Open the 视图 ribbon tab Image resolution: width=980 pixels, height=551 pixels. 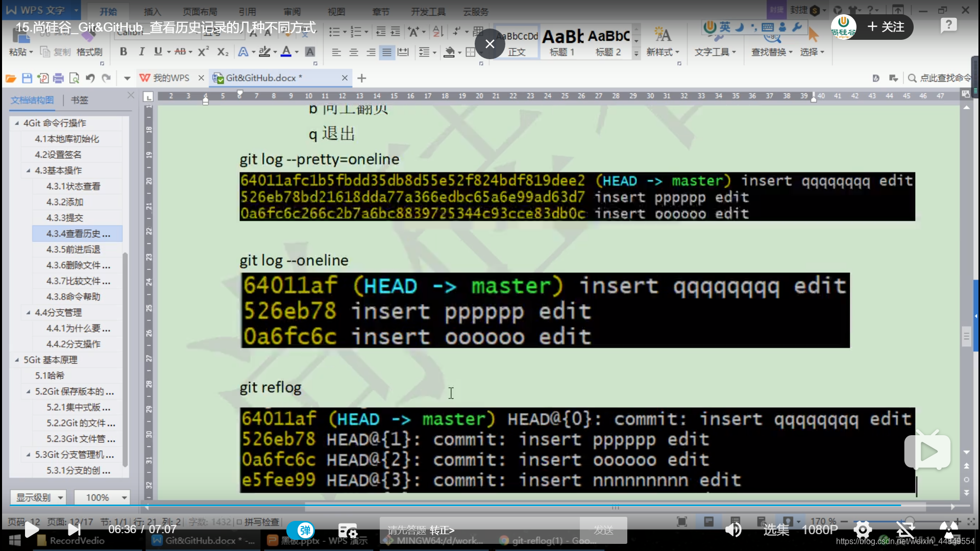pyautogui.click(x=336, y=12)
